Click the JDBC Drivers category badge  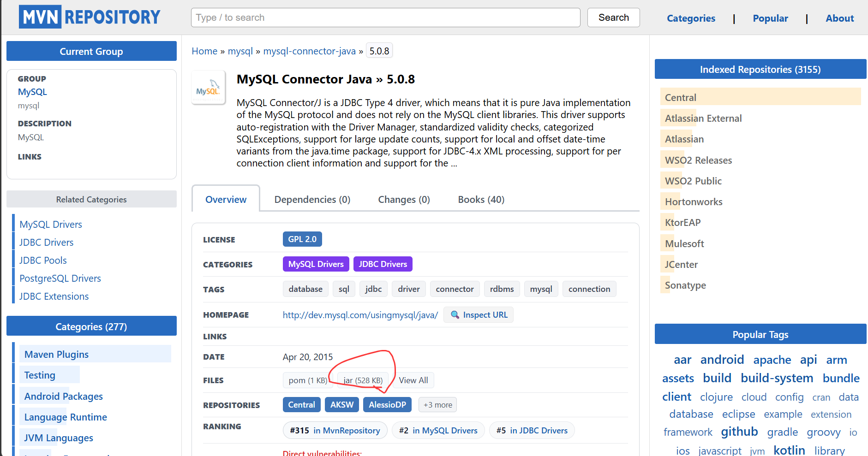[383, 264]
